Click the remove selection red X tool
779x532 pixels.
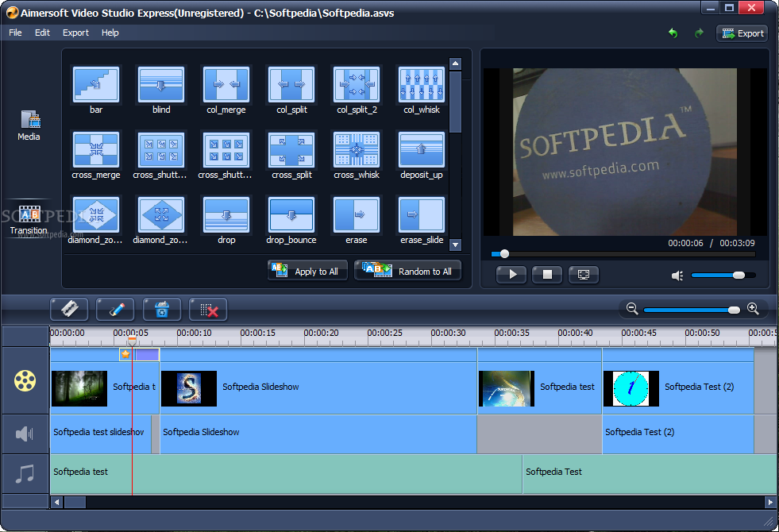coord(208,310)
